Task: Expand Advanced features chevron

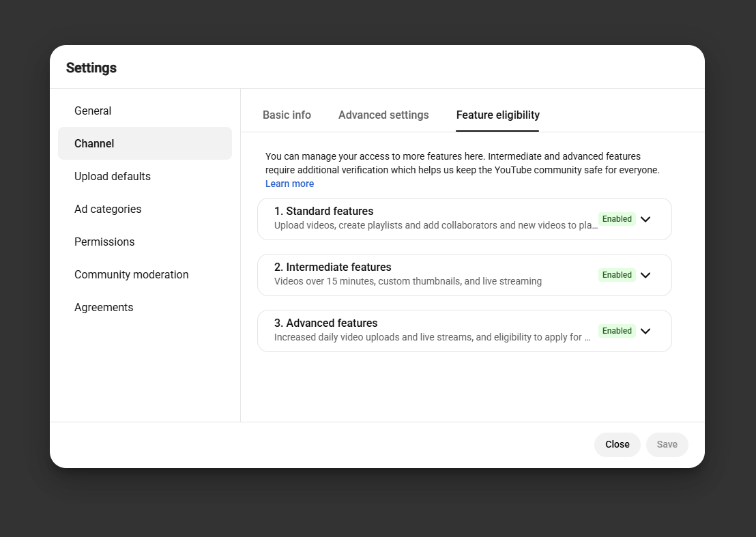Action: pyautogui.click(x=645, y=331)
